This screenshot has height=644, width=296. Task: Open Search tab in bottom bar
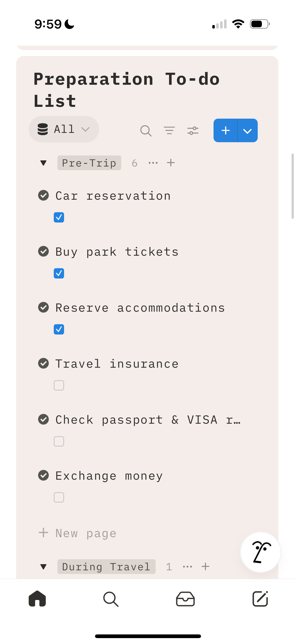[111, 599]
